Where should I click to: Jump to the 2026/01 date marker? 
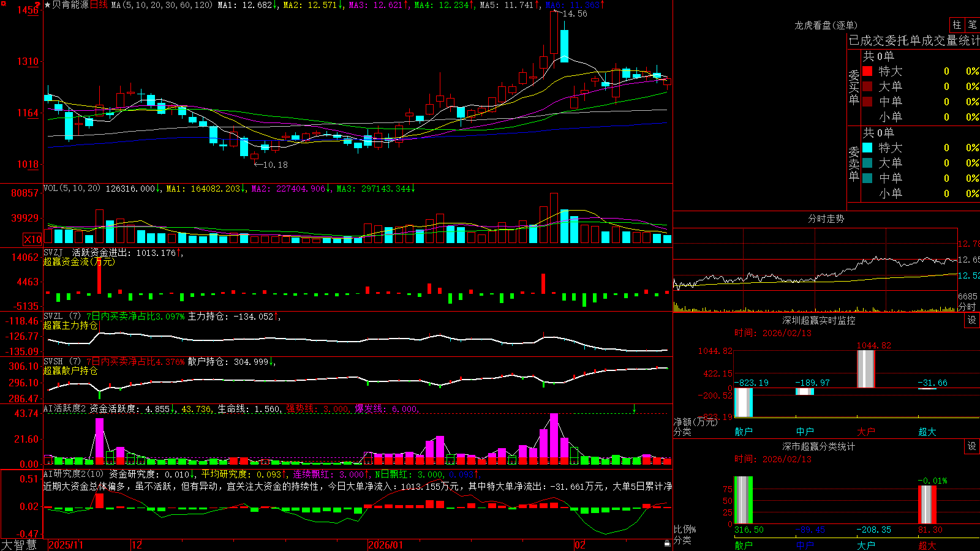[386, 545]
